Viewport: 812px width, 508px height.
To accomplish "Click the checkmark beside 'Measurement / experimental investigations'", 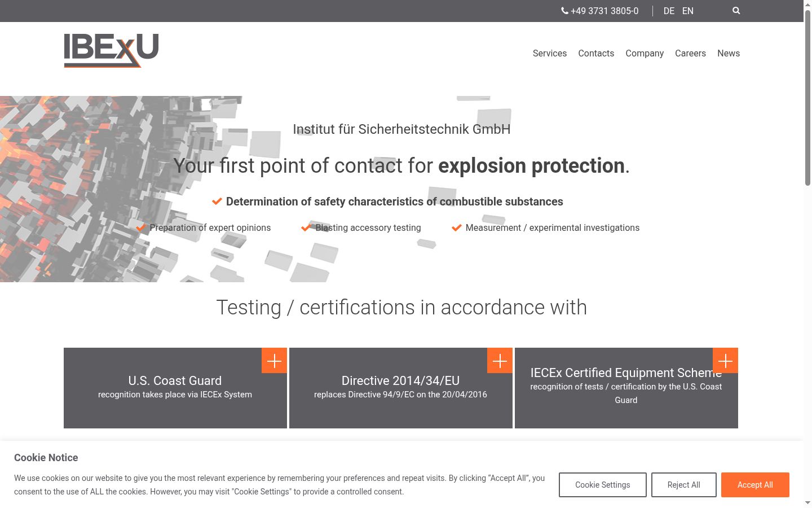I will [457, 227].
